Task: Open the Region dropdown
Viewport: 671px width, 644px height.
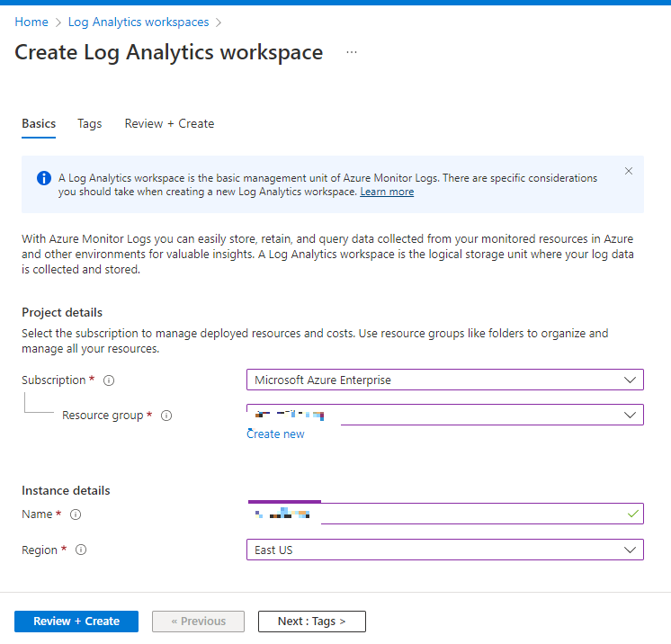Action: [x=445, y=550]
